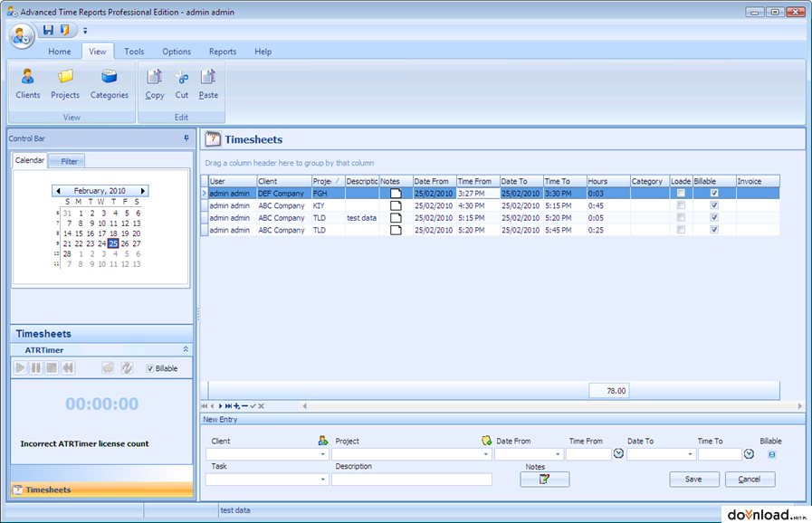
Task: Click the clock icon next to Time To
Action: pos(750,453)
